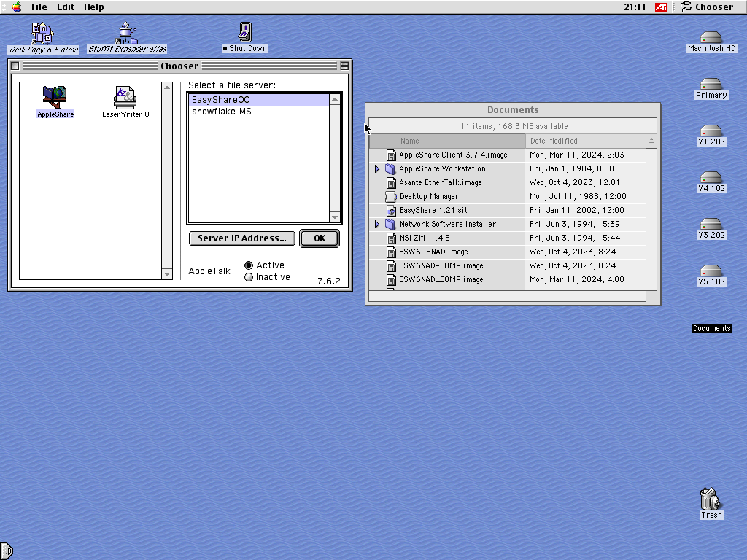Viewport: 747px width, 560px height.
Task: Click the AppleShare Workstation folder icon
Action: point(391,169)
